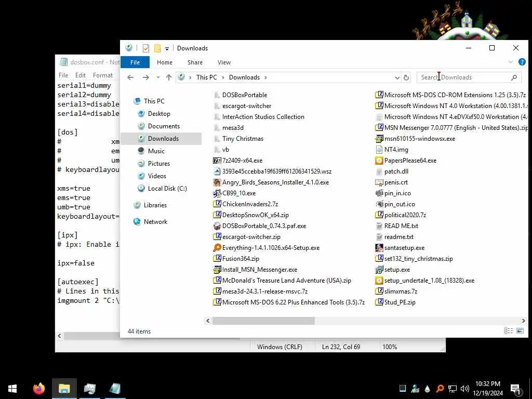Select the READ ME.txt file

coord(401,226)
